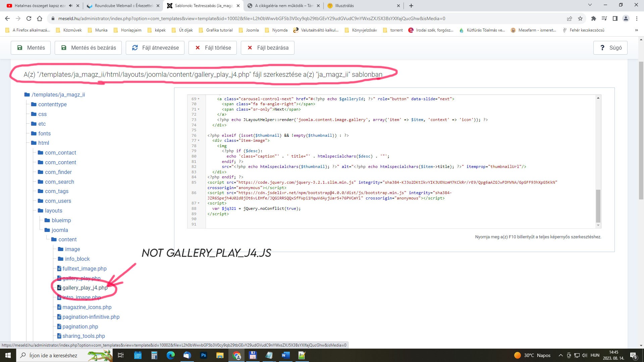Open Photoshop from the taskbar
This screenshot has width=644, height=362.
(203, 355)
